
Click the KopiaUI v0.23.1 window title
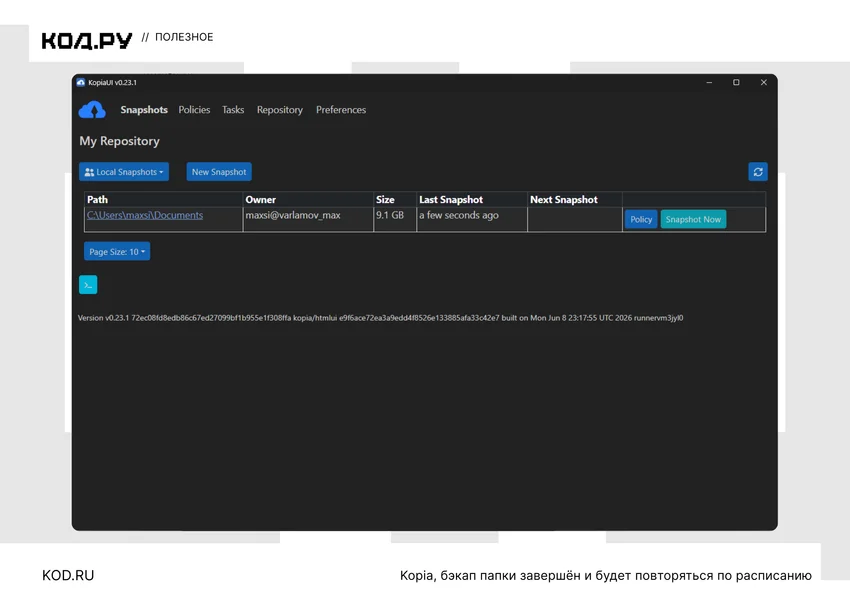click(x=112, y=82)
